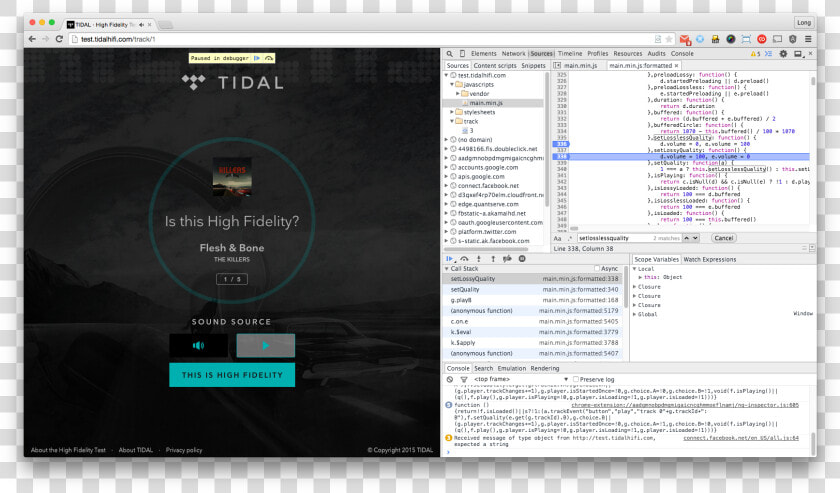Click the TIDAL logo
The height and width of the screenshot is (493, 840).
[x=232, y=83]
